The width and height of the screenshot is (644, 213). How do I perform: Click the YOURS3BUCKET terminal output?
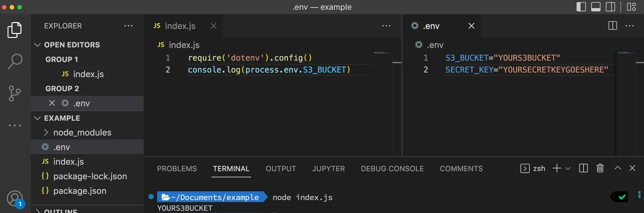(x=185, y=208)
